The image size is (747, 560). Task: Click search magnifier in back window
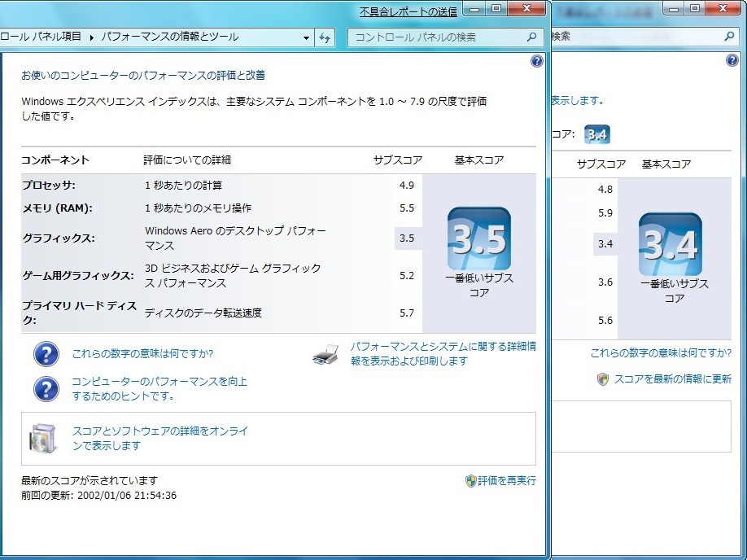(729, 36)
